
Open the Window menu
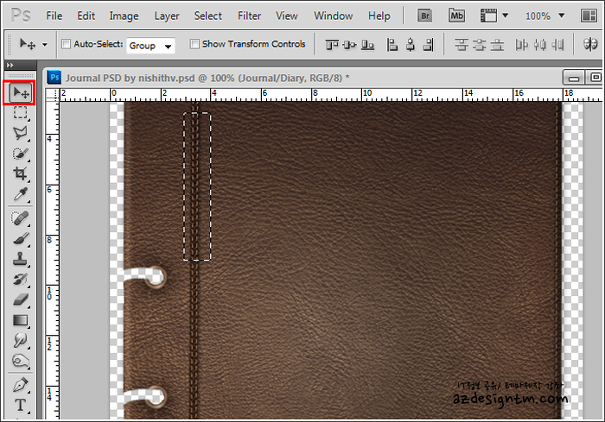click(x=333, y=16)
